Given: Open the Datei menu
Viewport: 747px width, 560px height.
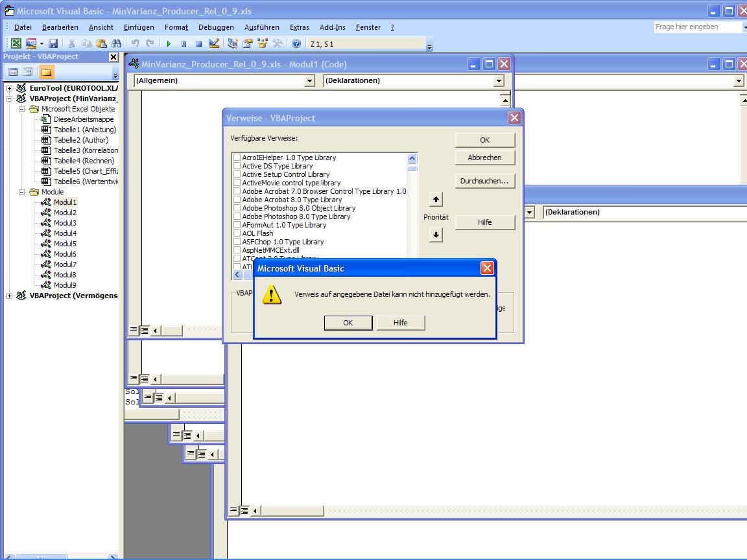Looking at the screenshot, I should pyautogui.click(x=23, y=28).
